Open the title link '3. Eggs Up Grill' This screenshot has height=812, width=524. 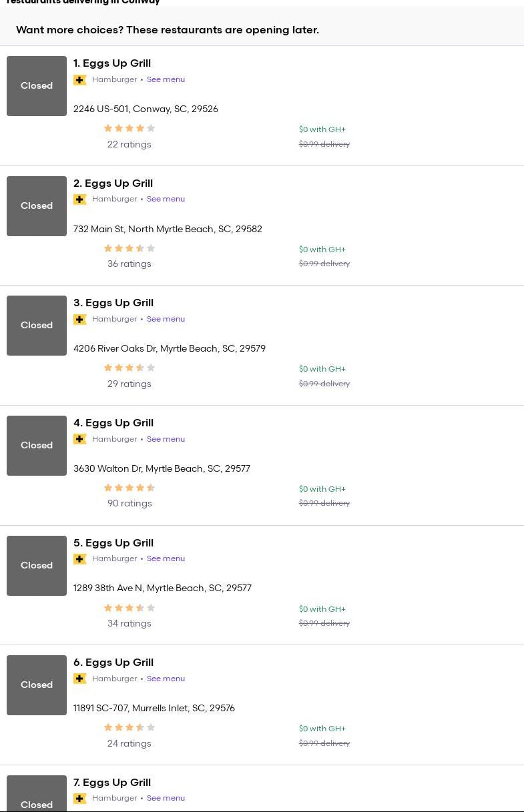coord(113,303)
